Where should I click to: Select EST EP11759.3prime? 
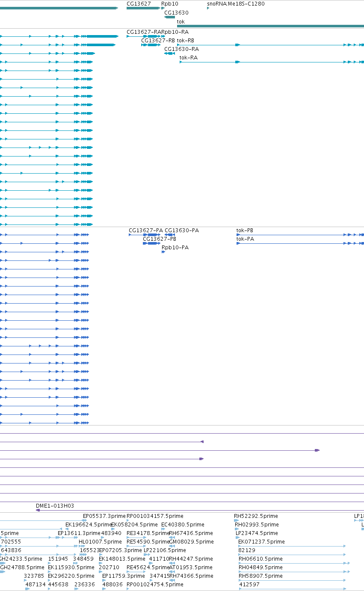[x=124, y=576]
